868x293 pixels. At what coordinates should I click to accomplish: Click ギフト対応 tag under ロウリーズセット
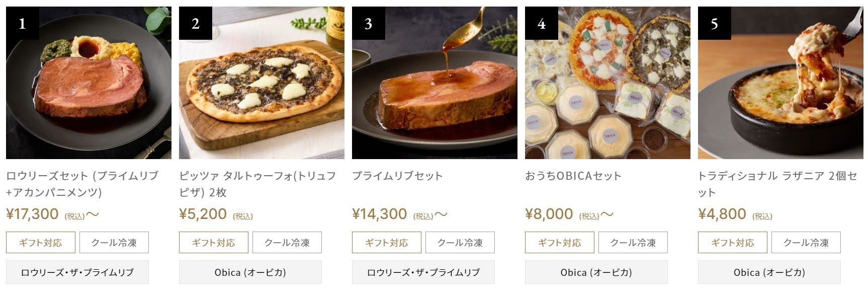click(41, 243)
